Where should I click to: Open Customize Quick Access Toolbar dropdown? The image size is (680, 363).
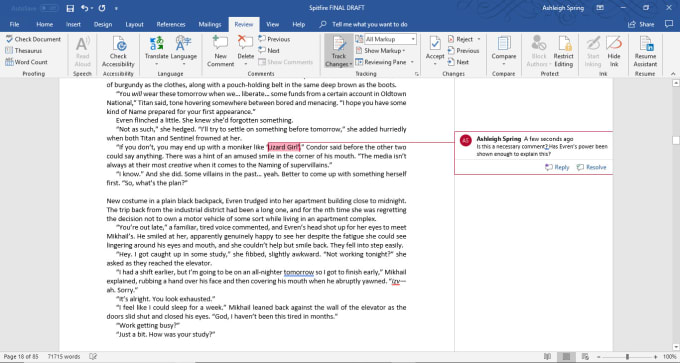116,8
